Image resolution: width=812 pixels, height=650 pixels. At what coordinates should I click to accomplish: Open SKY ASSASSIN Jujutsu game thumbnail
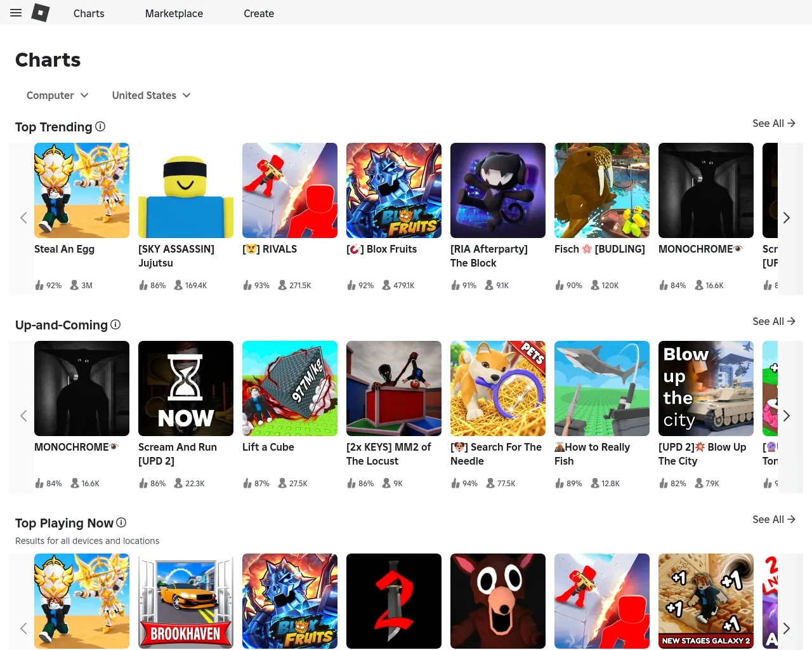(x=186, y=190)
